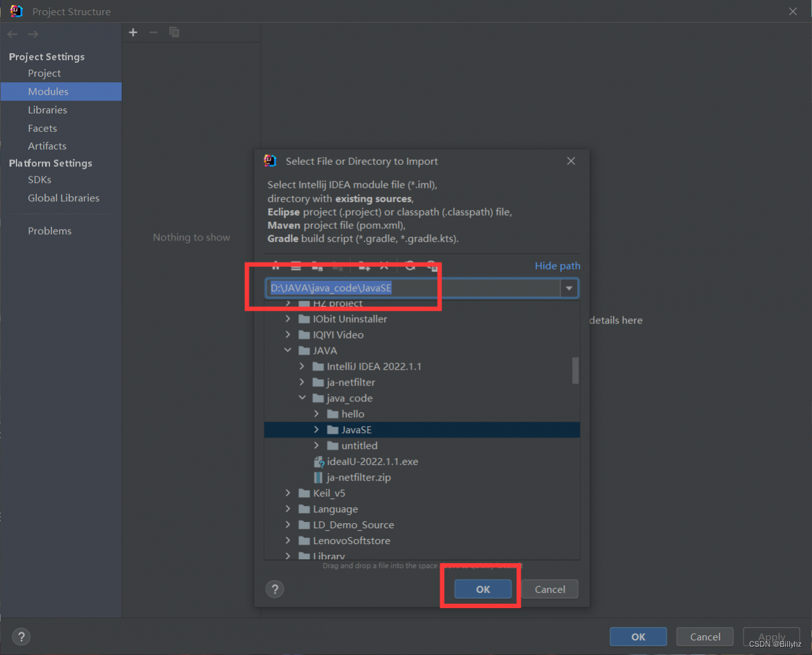The image size is (812, 655).
Task: Click the back navigation arrow
Action: coord(13,34)
